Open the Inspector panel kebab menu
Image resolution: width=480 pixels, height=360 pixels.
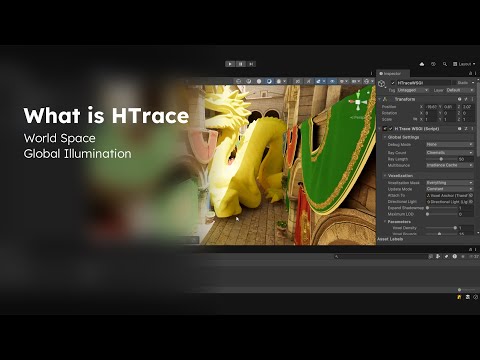tap(475, 73)
